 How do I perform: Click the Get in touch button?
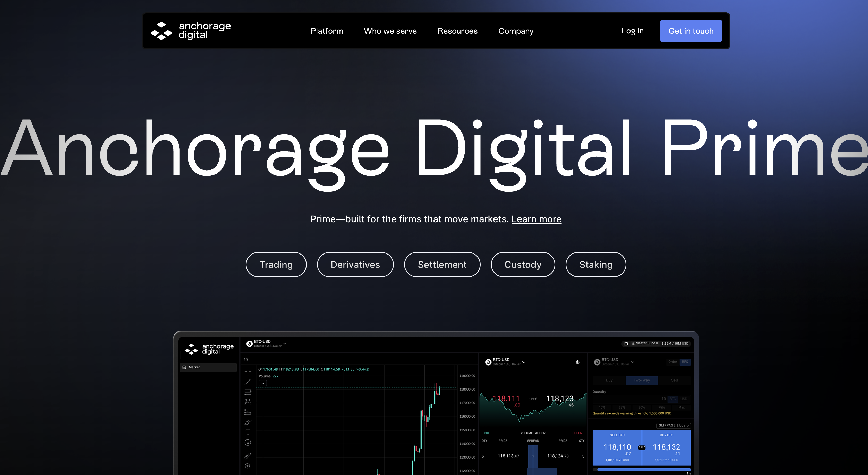tap(691, 31)
